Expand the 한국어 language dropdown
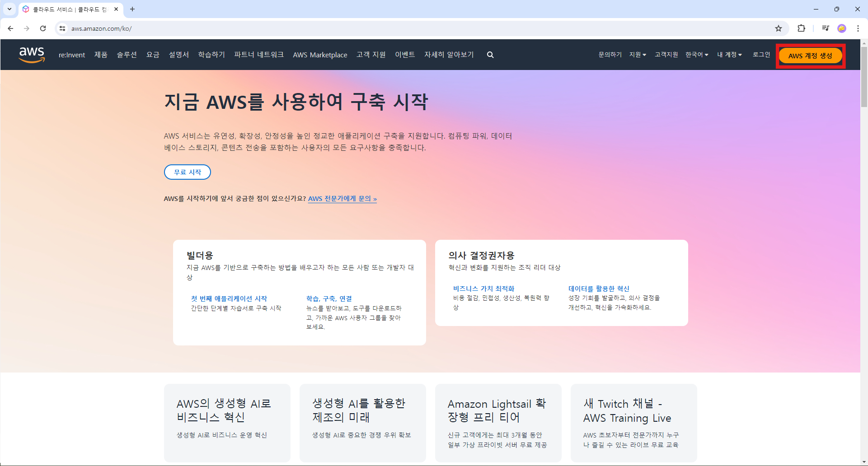This screenshot has width=868, height=466. tap(697, 55)
